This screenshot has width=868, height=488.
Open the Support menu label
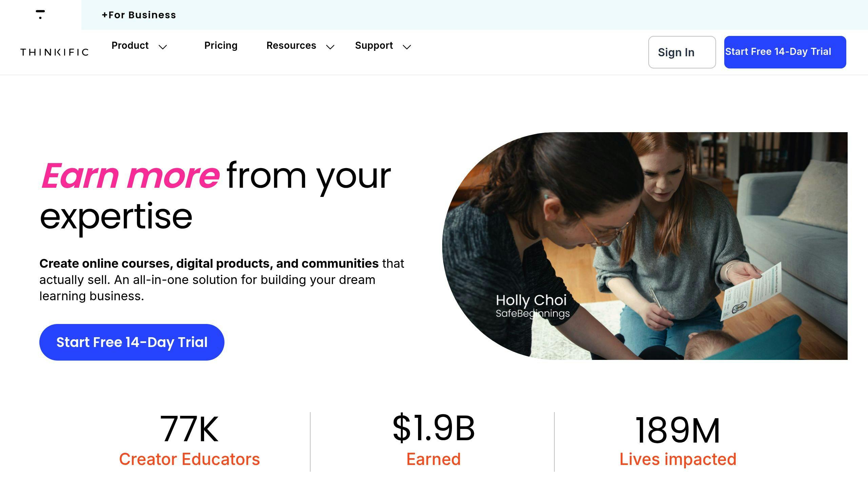pyautogui.click(x=374, y=45)
